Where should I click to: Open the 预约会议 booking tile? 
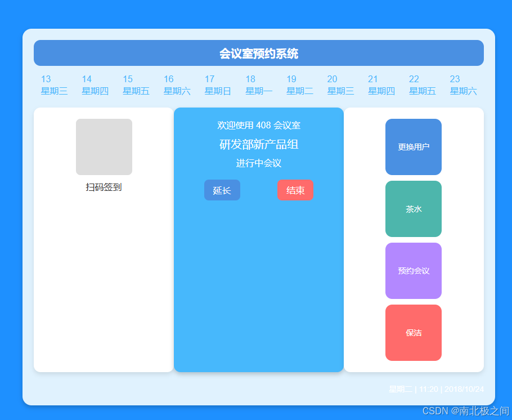413,271
